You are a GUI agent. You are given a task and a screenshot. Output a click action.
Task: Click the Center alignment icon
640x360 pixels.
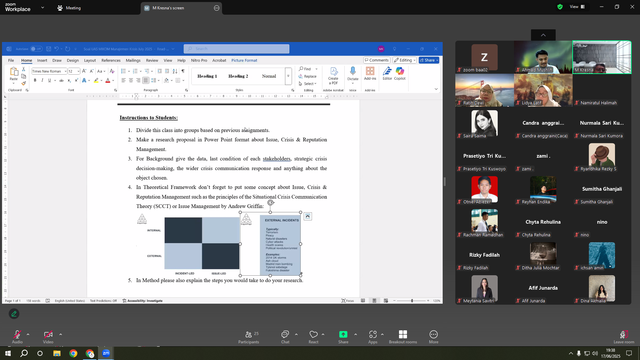131,81
